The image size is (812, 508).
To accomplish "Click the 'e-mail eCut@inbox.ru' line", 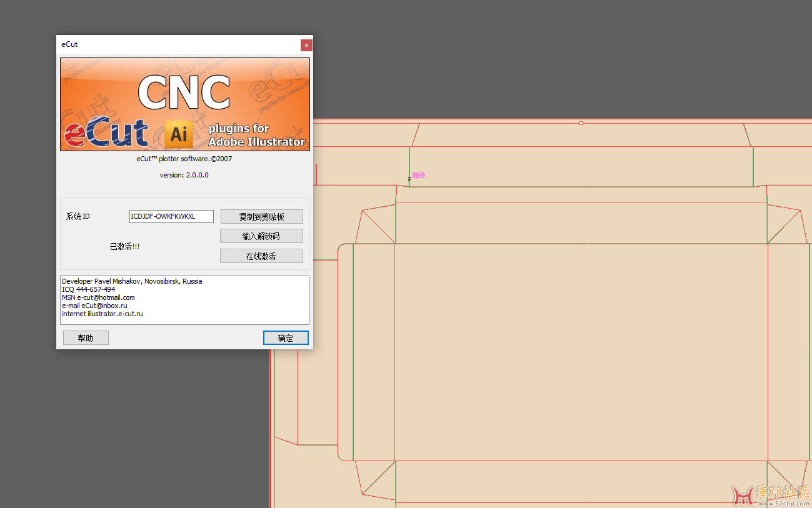I will click(94, 306).
